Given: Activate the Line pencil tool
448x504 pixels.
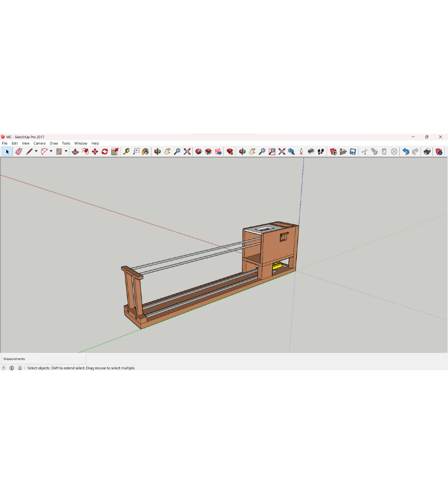Looking at the screenshot, I should 29,152.
